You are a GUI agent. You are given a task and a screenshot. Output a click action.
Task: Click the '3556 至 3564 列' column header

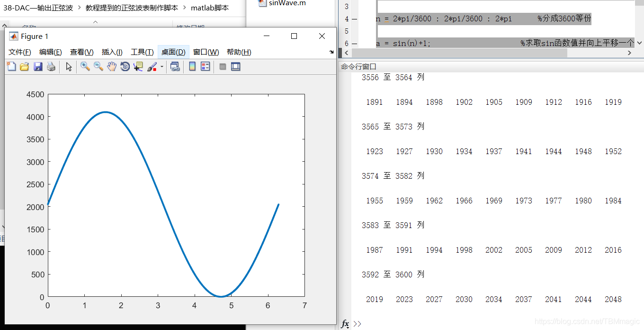pyautogui.click(x=393, y=77)
